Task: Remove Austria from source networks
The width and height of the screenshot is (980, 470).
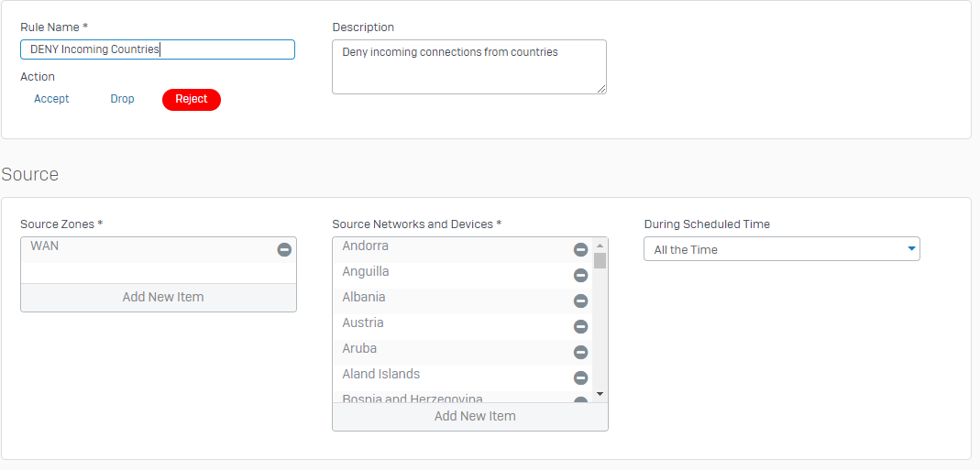Action: (580, 327)
